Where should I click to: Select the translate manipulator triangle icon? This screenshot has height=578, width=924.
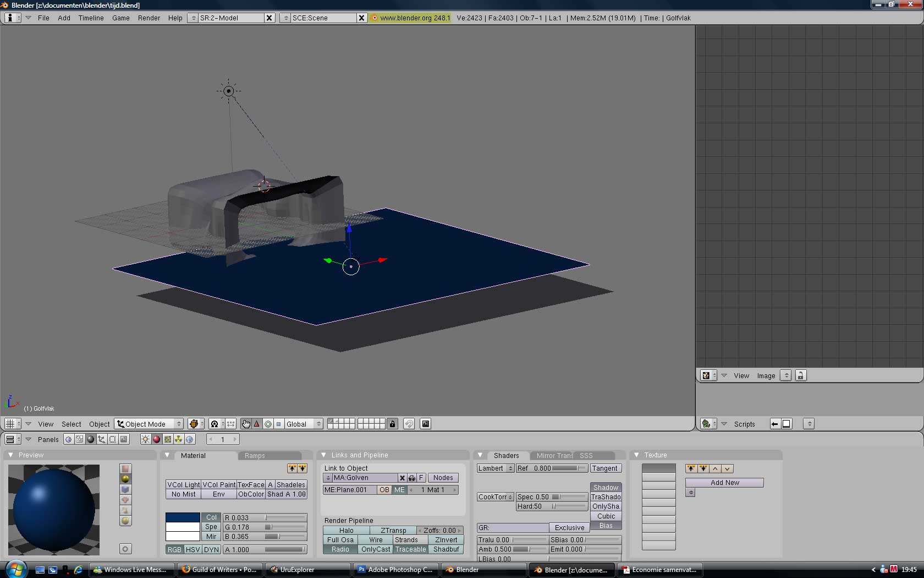pos(257,424)
